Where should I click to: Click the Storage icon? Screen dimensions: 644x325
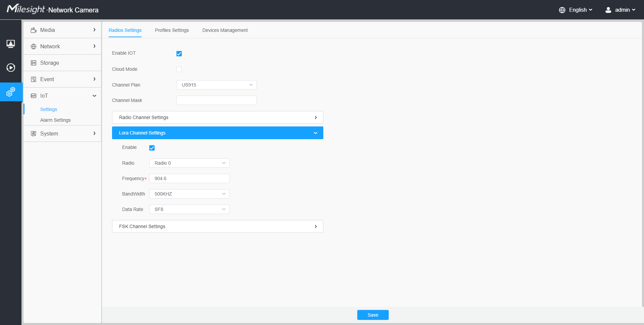pyautogui.click(x=34, y=63)
